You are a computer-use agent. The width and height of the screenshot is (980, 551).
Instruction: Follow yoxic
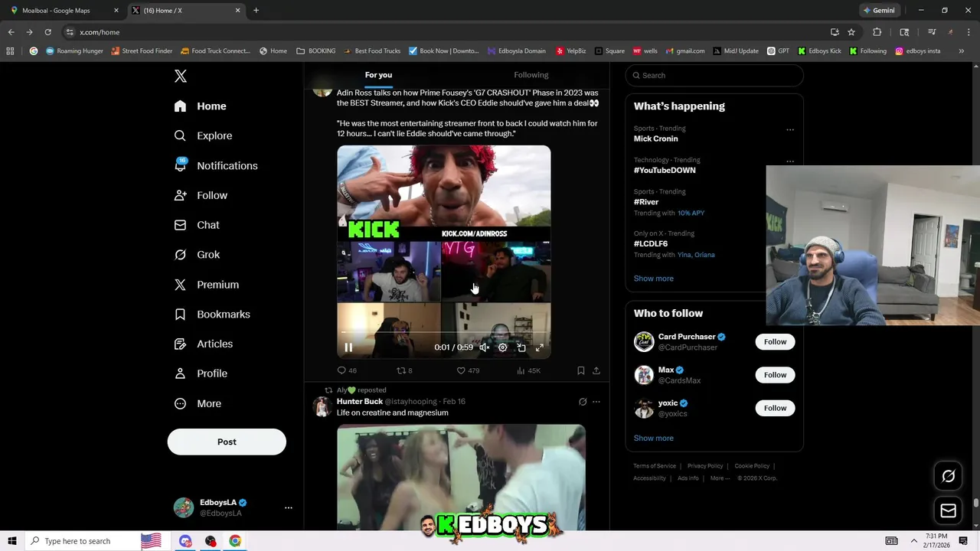coord(775,408)
